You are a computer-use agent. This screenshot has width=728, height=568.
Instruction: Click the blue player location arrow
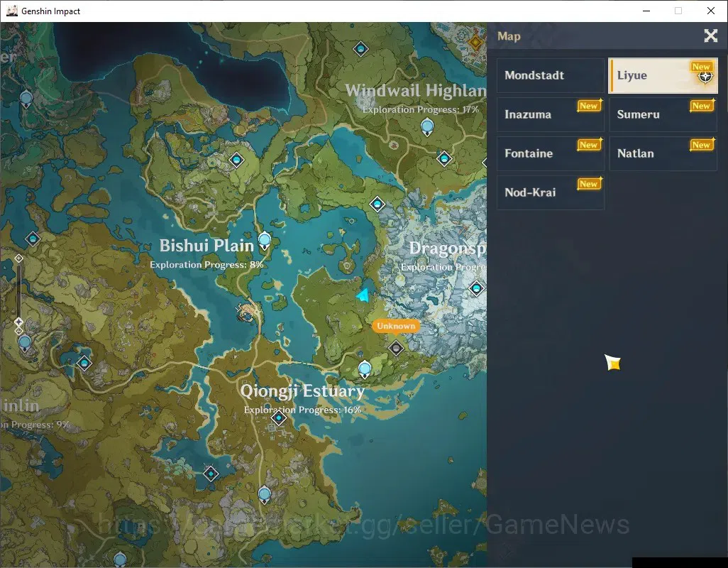pos(363,295)
